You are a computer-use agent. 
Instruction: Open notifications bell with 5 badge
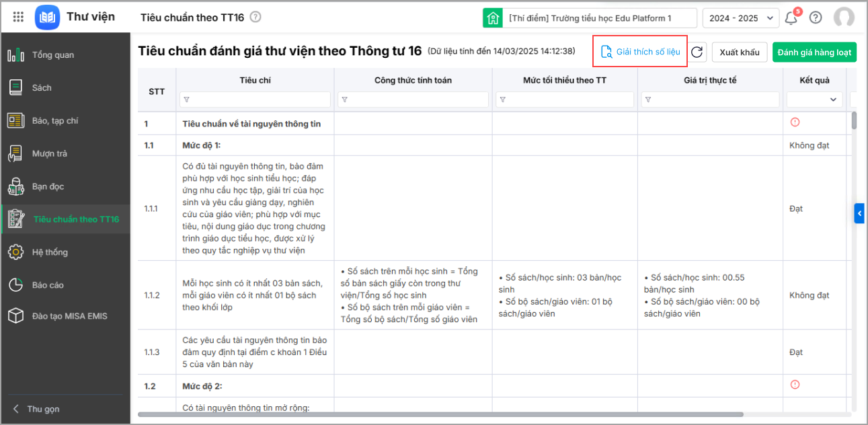pyautogui.click(x=791, y=17)
